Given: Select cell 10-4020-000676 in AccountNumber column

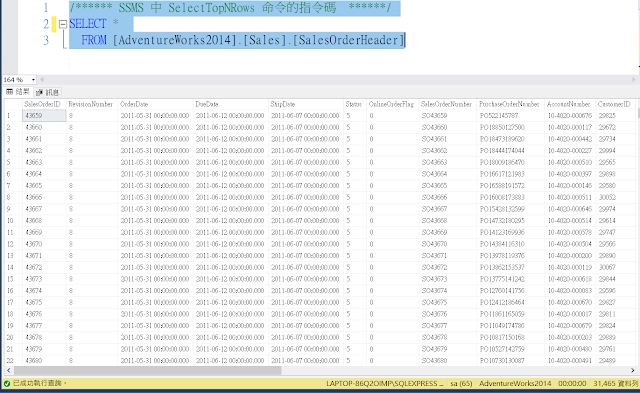Looking at the screenshot, I should coord(570,116).
